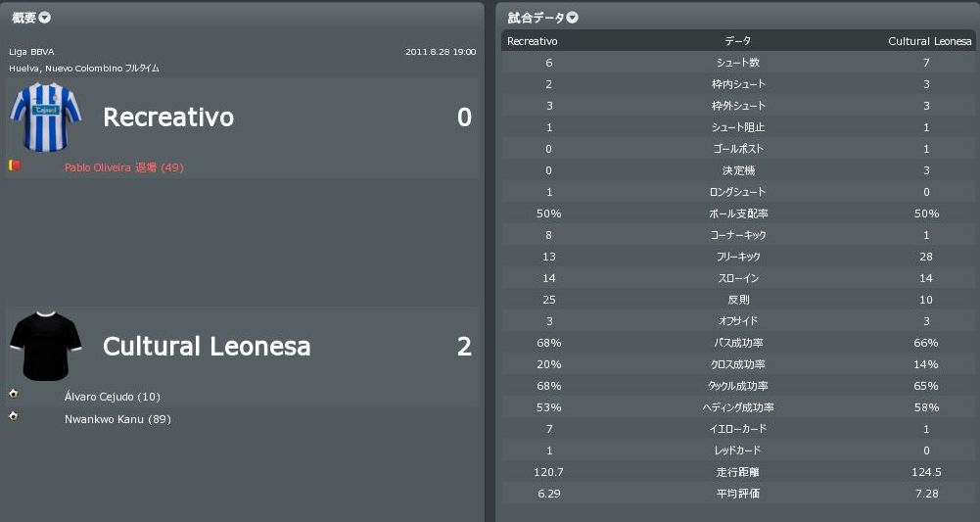Click the Recreativo striped jersey icon
Screen dimensions: 980x522
[x=38, y=118]
